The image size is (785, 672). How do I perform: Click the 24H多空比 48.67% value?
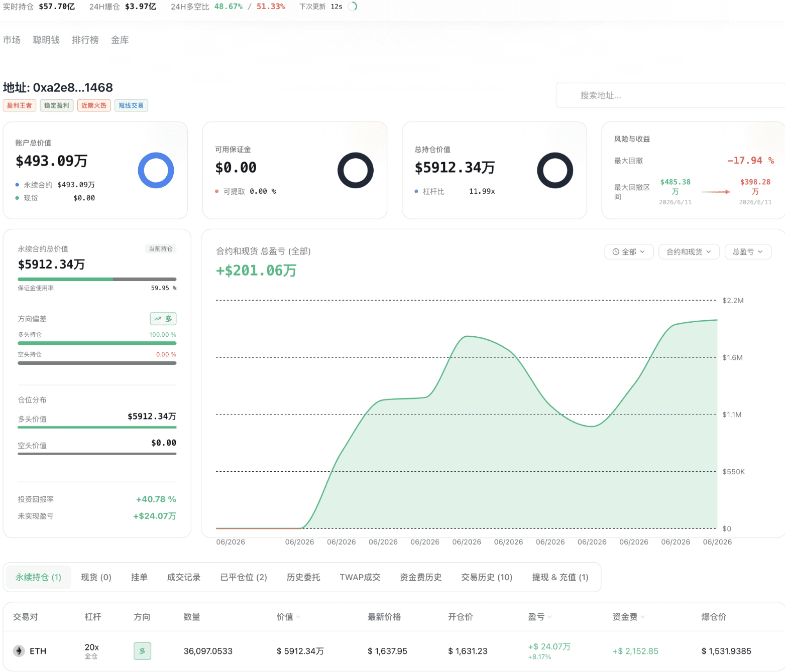point(229,7)
